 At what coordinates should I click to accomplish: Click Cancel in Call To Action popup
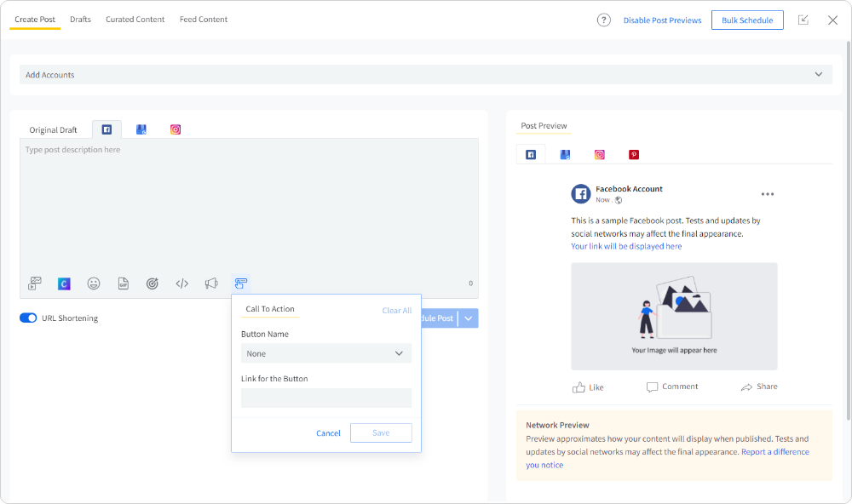coord(328,433)
